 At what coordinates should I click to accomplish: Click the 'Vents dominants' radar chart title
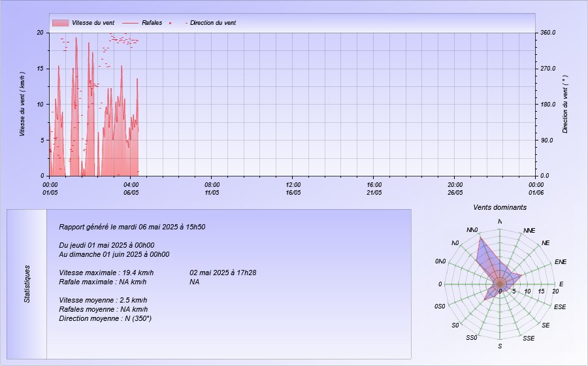click(500, 207)
